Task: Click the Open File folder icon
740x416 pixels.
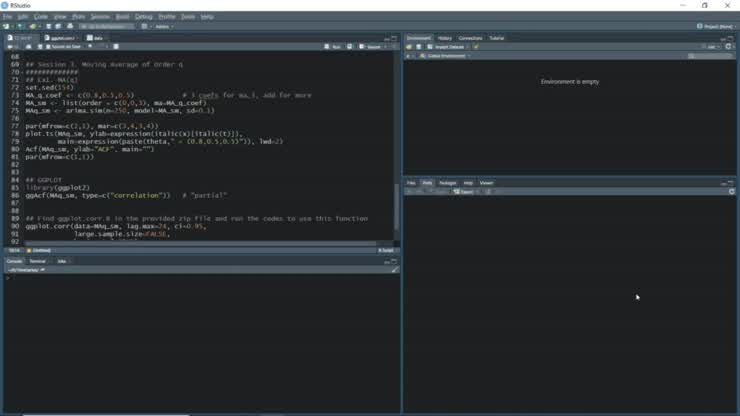Action: pos(32,26)
